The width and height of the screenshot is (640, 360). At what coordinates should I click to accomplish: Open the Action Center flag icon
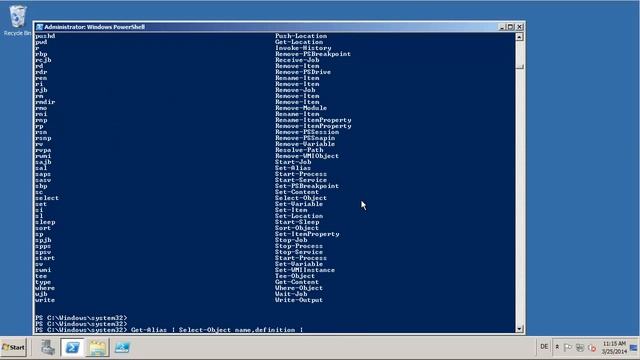point(568,347)
